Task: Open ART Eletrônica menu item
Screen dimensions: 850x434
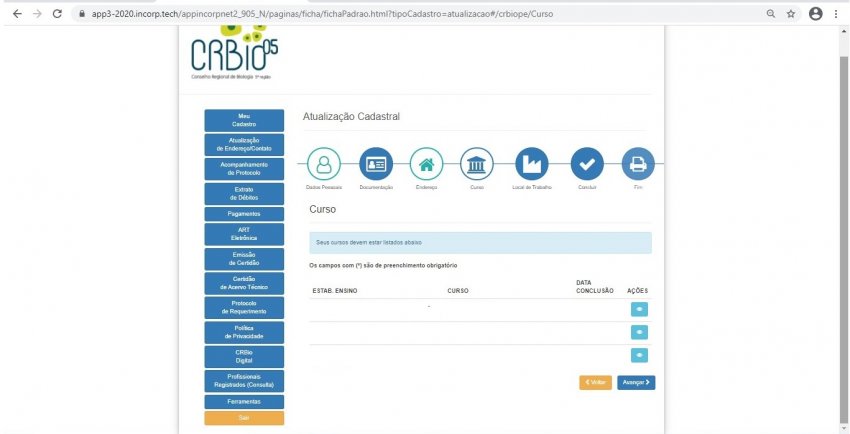Action: coord(244,234)
